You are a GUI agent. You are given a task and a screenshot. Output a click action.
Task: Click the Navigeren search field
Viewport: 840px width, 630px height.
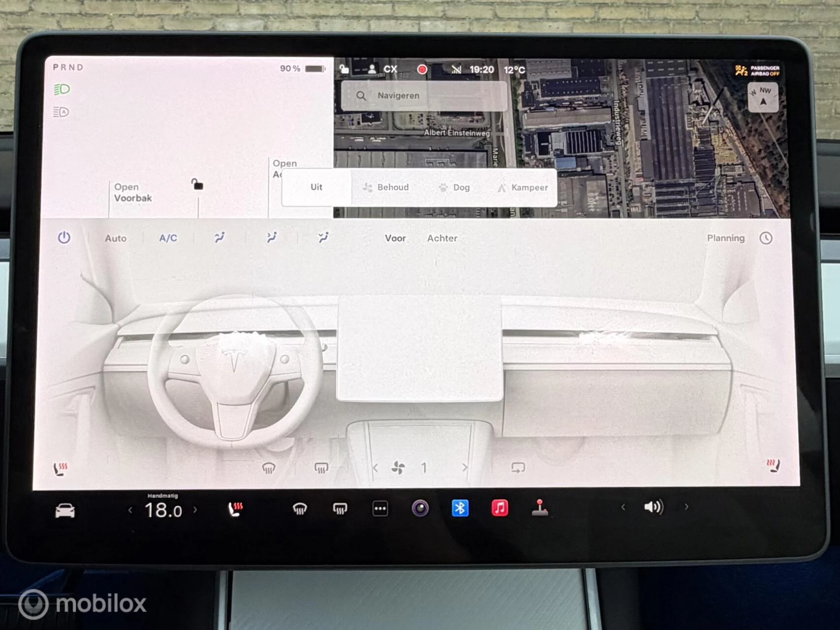pos(423,95)
